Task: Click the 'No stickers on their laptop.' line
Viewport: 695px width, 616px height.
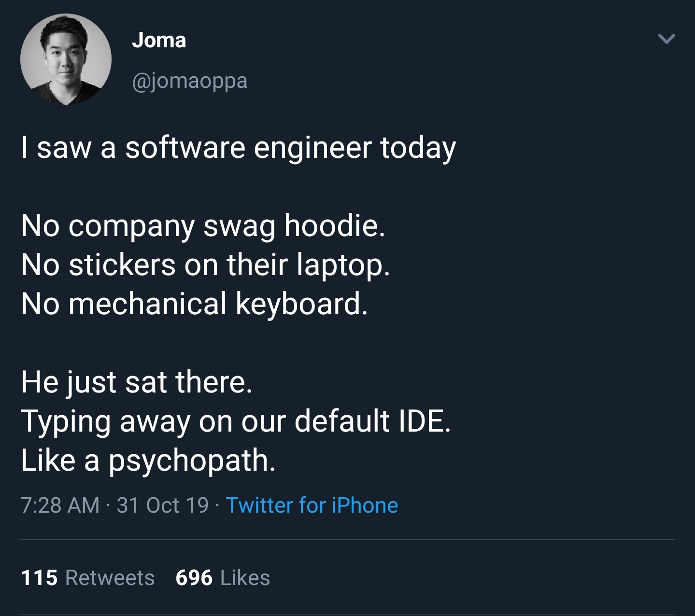Action: point(205,265)
